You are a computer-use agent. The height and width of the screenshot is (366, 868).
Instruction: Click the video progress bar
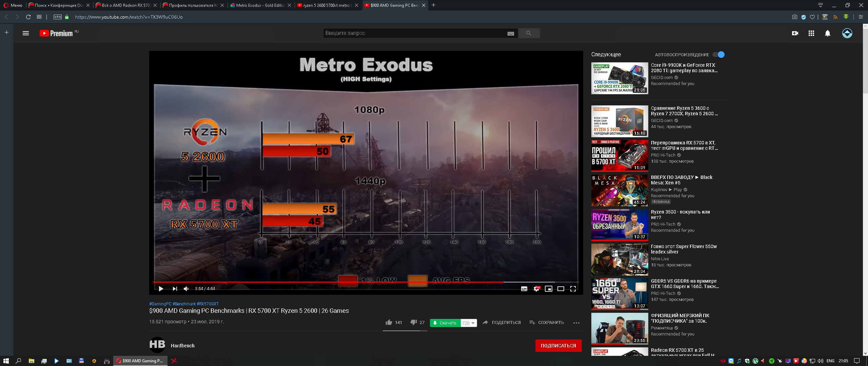pyautogui.click(x=339, y=282)
